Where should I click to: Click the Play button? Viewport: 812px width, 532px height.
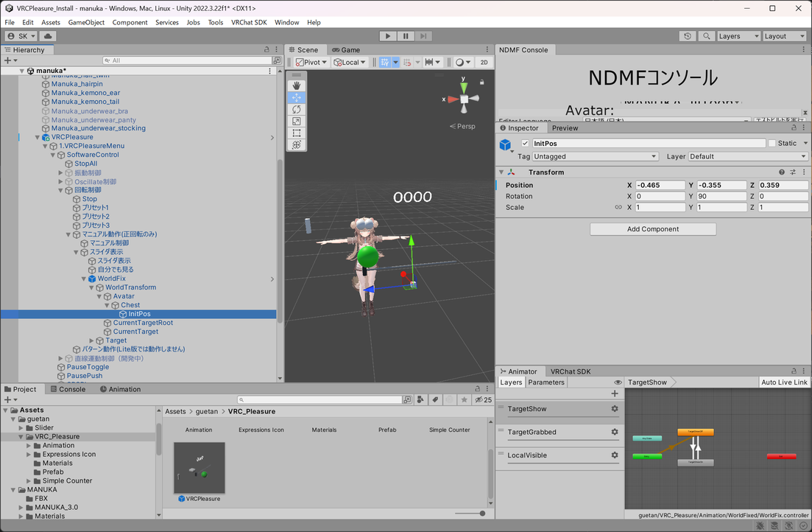point(387,36)
